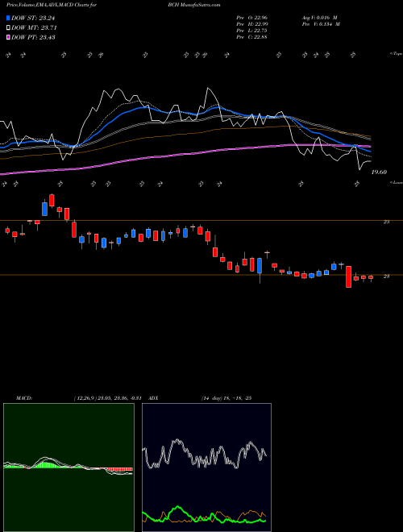Select the 'Pre V: 0.134 M' value
Screen dimensions: 403x532
322,24
